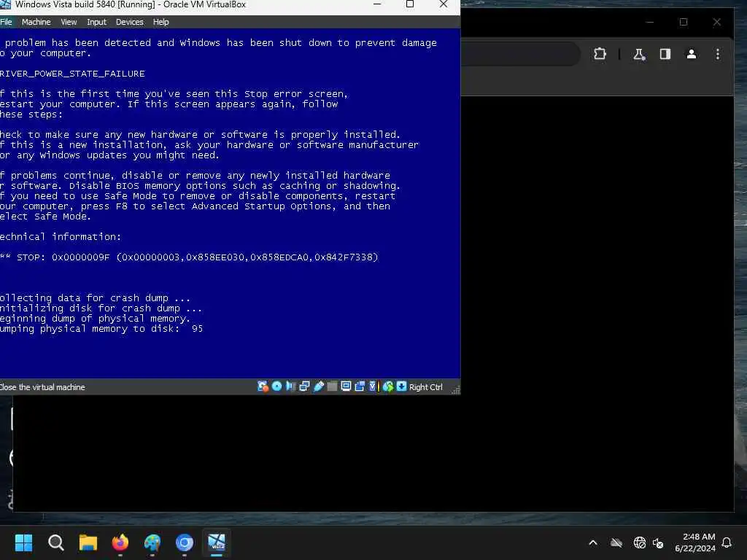This screenshot has width=747, height=560.
Task: Open Chrome Labs flask icon
Action: (x=639, y=54)
